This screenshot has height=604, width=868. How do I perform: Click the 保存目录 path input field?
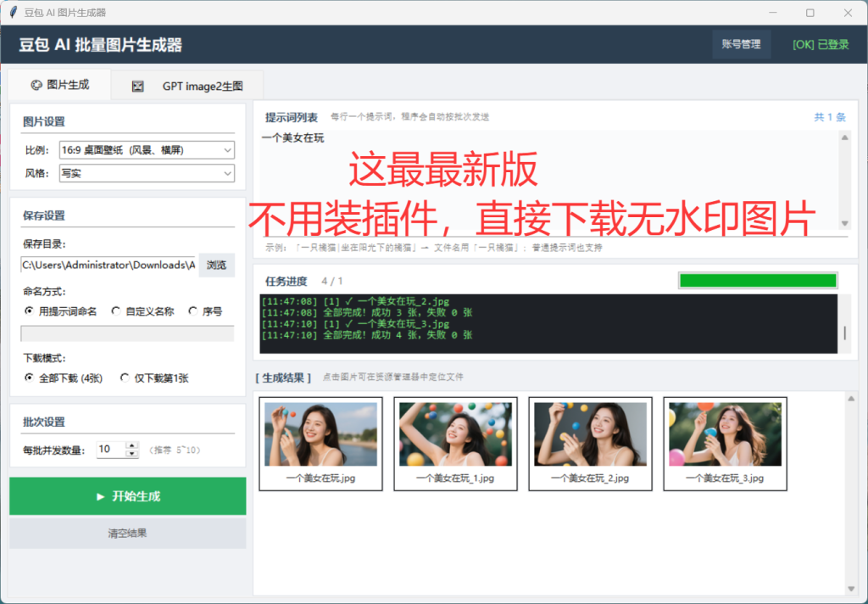108,265
